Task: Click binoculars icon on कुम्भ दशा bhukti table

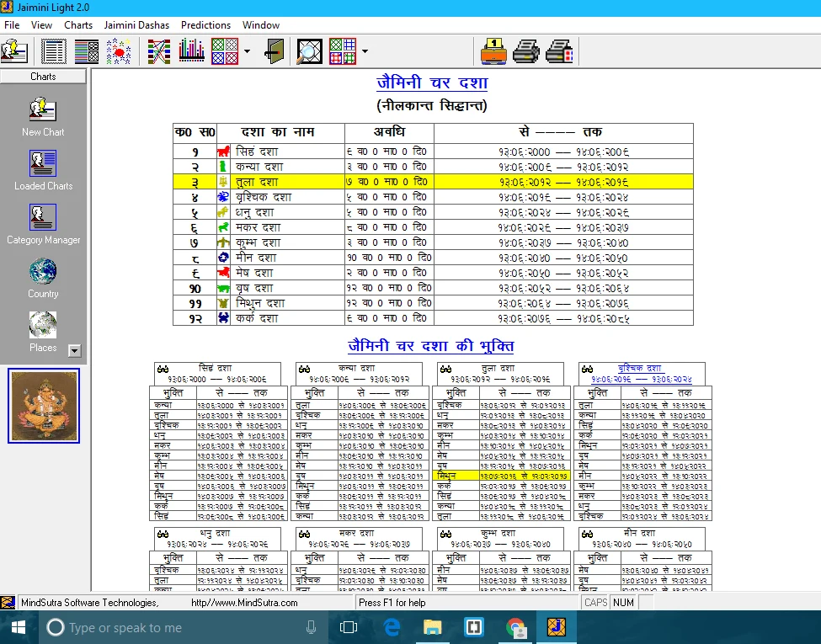Action: [445, 534]
